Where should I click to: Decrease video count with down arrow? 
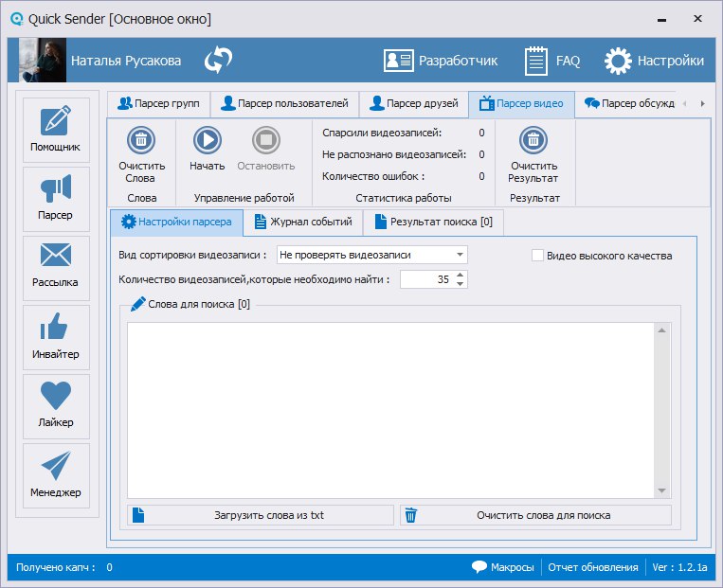coord(461,284)
